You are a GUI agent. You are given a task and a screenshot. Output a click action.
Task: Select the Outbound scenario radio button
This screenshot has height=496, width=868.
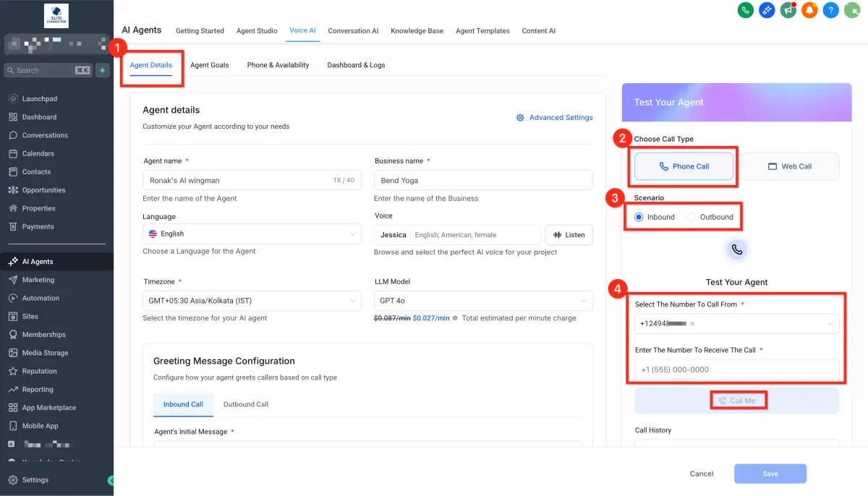[692, 217]
